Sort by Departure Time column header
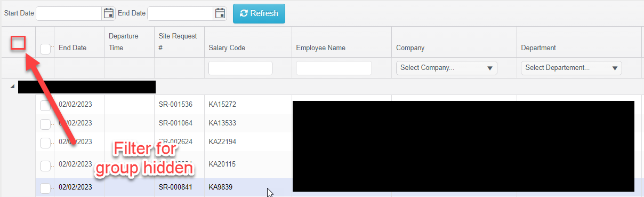Image resolution: width=644 pixels, height=197 pixels. 123,42
